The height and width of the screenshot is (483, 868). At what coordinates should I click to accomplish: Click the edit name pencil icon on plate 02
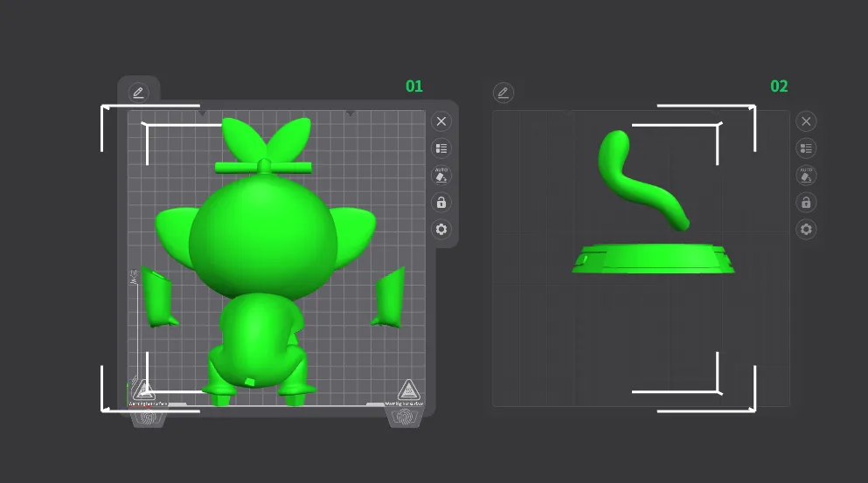(x=503, y=93)
